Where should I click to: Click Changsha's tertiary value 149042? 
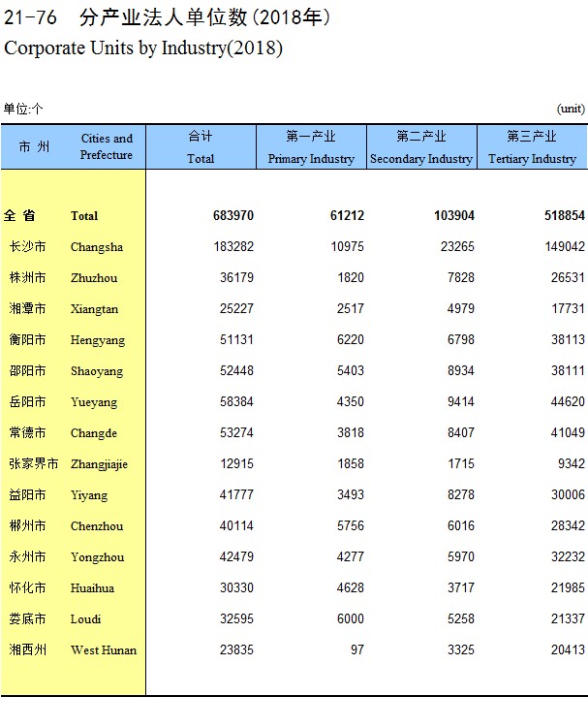pyautogui.click(x=565, y=246)
